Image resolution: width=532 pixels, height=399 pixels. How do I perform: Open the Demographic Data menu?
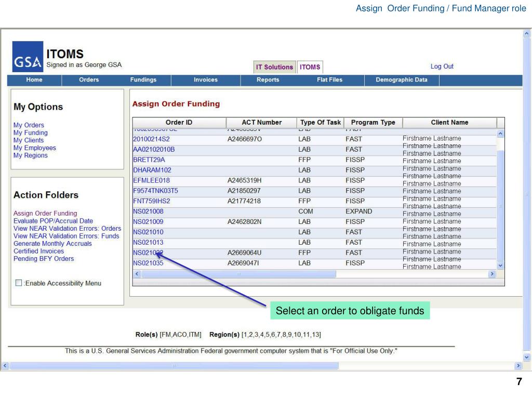pyautogui.click(x=402, y=79)
